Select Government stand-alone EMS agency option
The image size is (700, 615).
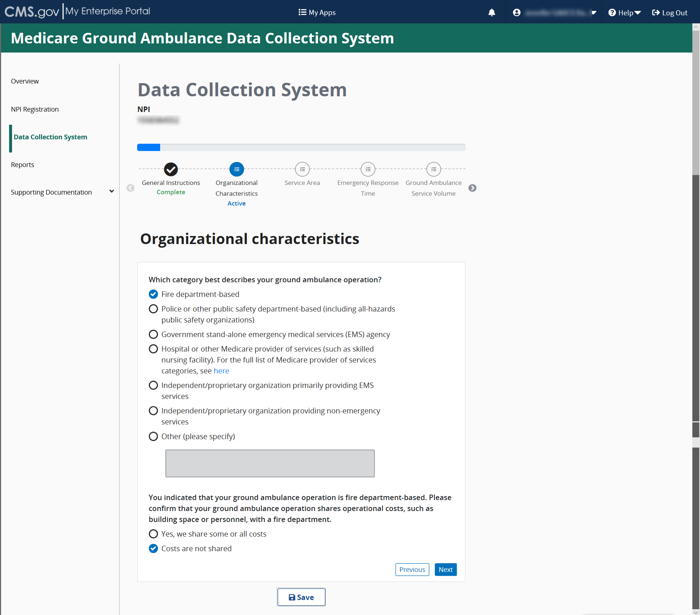153,334
